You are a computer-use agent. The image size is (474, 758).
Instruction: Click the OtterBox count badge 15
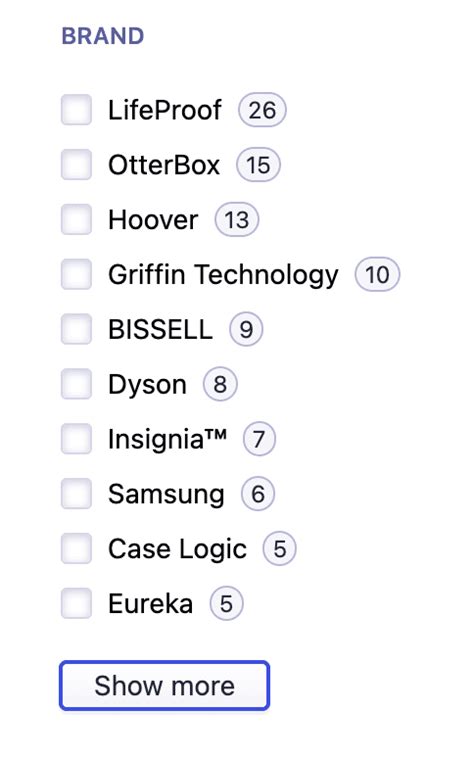pos(258,165)
